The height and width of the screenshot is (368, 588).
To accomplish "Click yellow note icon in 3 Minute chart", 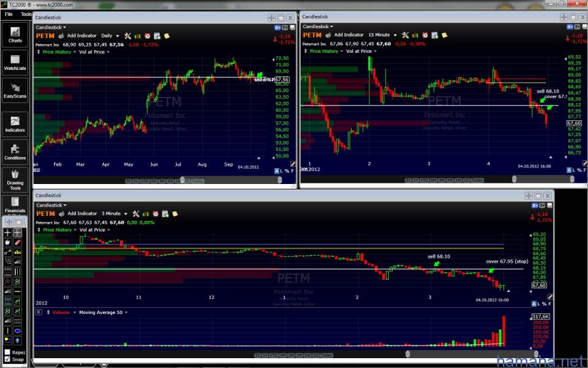I will [x=175, y=213].
